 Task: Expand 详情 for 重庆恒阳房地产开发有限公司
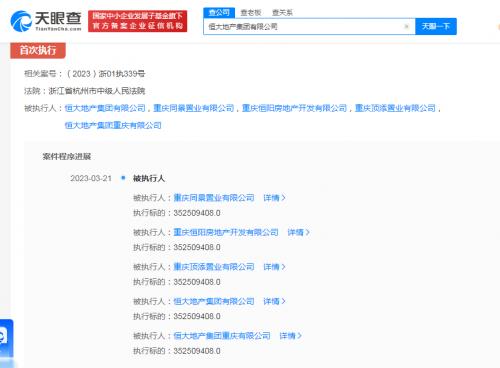tap(298, 232)
